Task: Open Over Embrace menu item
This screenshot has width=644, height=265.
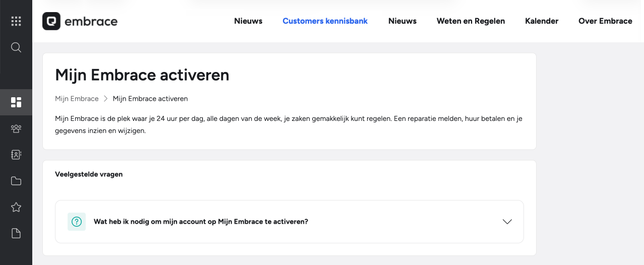Action: (x=605, y=21)
